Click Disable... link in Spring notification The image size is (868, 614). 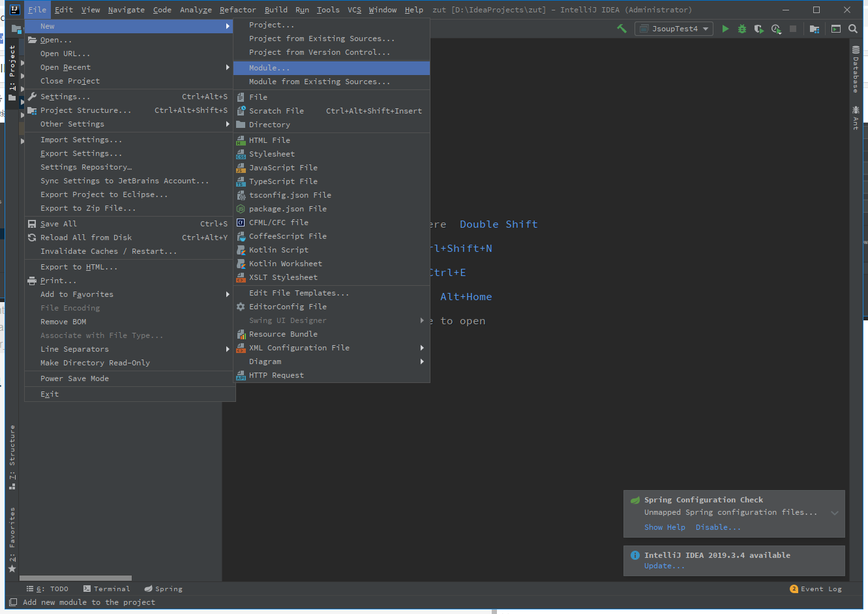click(718, 527)
